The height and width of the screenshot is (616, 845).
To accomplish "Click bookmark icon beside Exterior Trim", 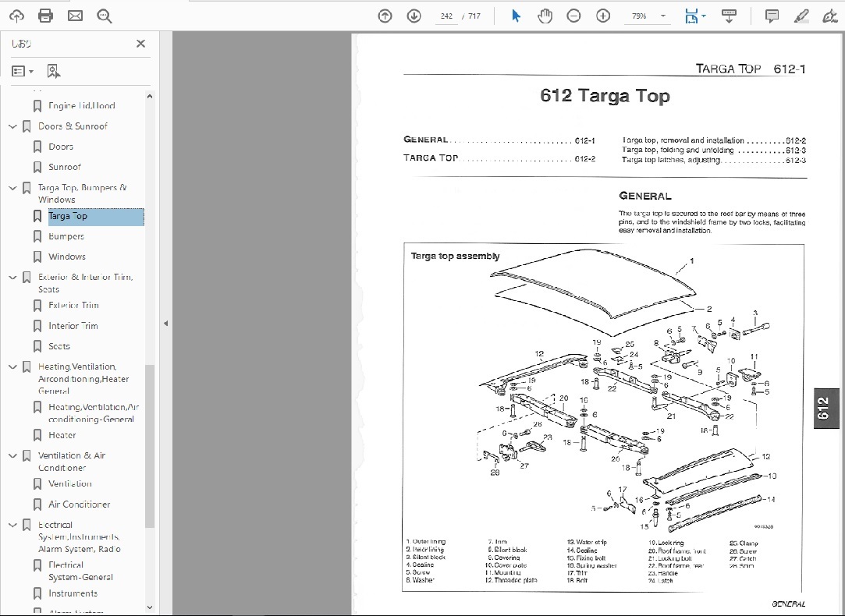I will coord(37,306).
